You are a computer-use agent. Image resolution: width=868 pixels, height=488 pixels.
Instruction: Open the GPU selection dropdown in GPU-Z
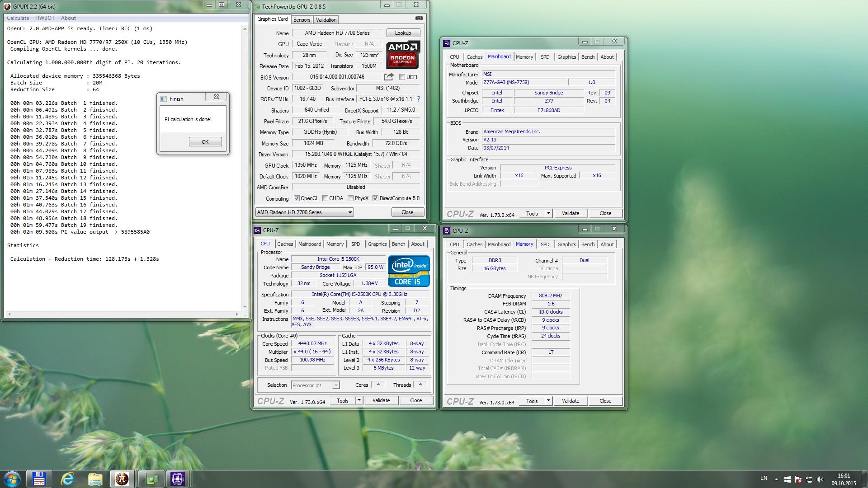(304, 212)
